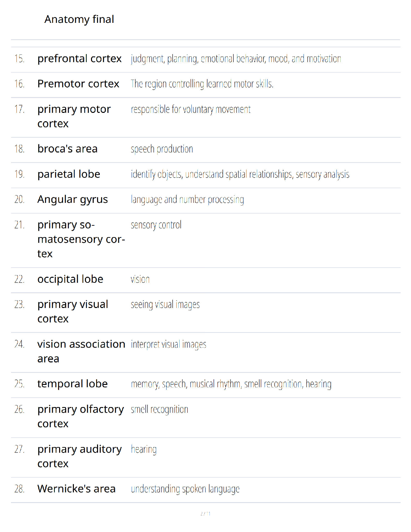Click the 'temporal lobe' term

[73, 384]
